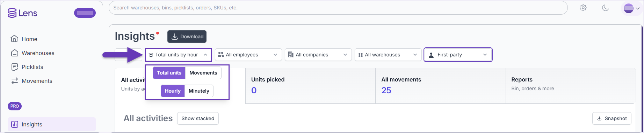The height and width of the screenshot is (133, 644).
Task: Select the Movements toggle option
Action: 203,73
